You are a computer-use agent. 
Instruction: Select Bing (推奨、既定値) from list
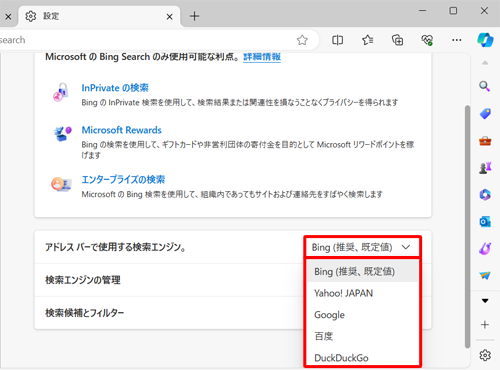(362, 271)
